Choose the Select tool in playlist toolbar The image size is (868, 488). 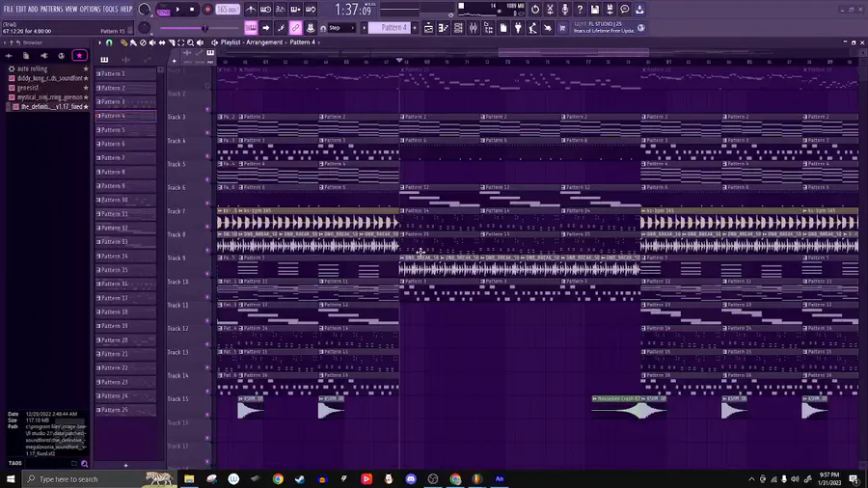[180, 42]
